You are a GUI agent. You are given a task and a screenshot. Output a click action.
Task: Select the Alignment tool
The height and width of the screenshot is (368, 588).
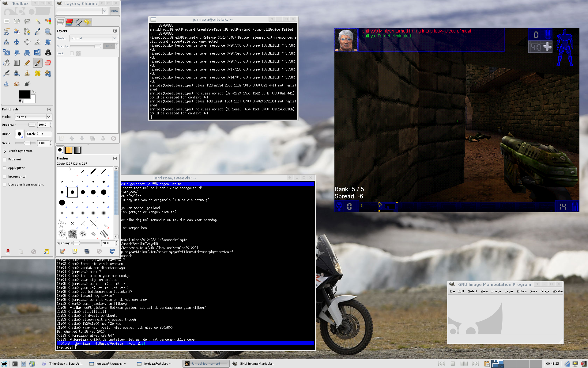tap(27, 42)
